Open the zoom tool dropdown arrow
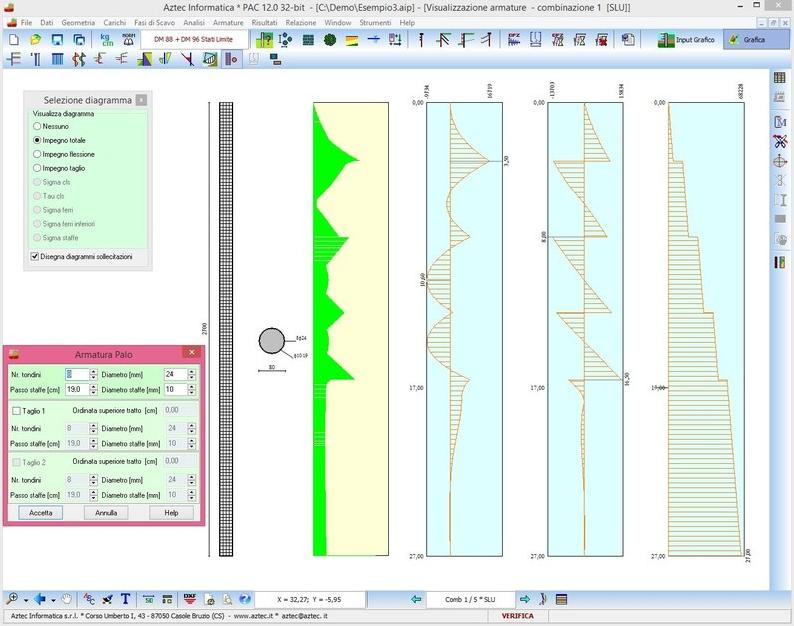794x626 pixels. [25, 599]
